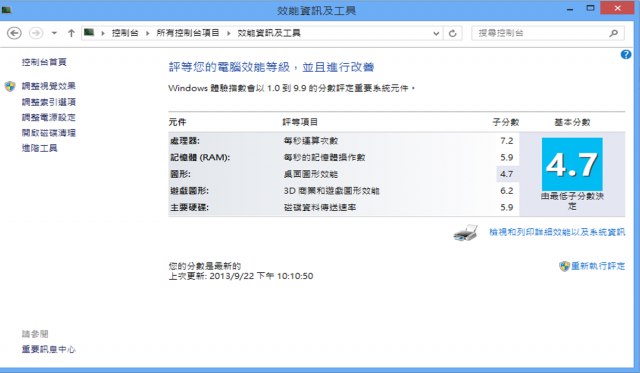Select 所有控制台項目 breadcrumb
Screen dimensions: 640x373
(x=188, y=33)
